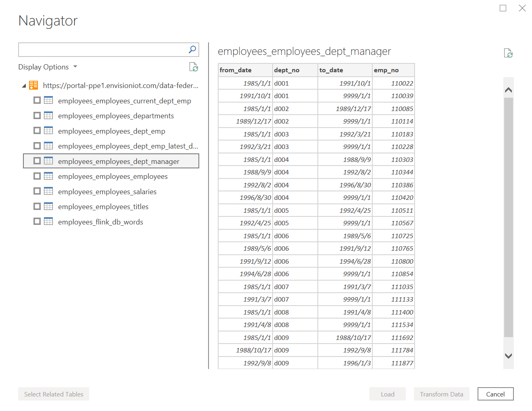
Task: Click the orange data source icon
Action: (x=33, y=85)
